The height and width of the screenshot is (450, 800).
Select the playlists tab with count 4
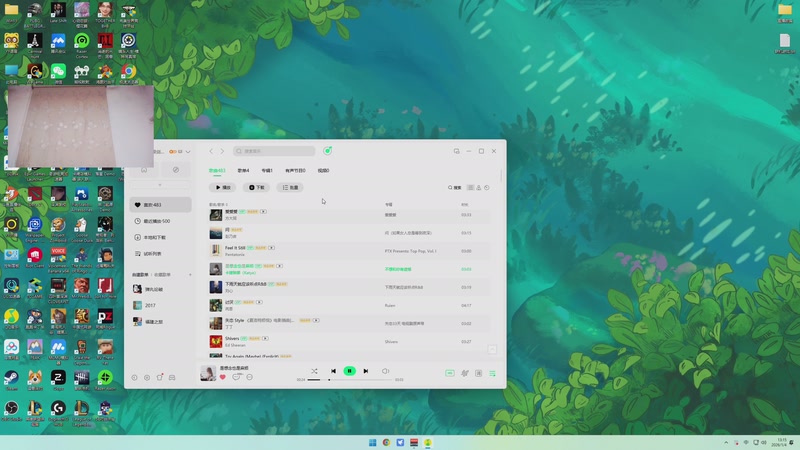pos(243,170)
